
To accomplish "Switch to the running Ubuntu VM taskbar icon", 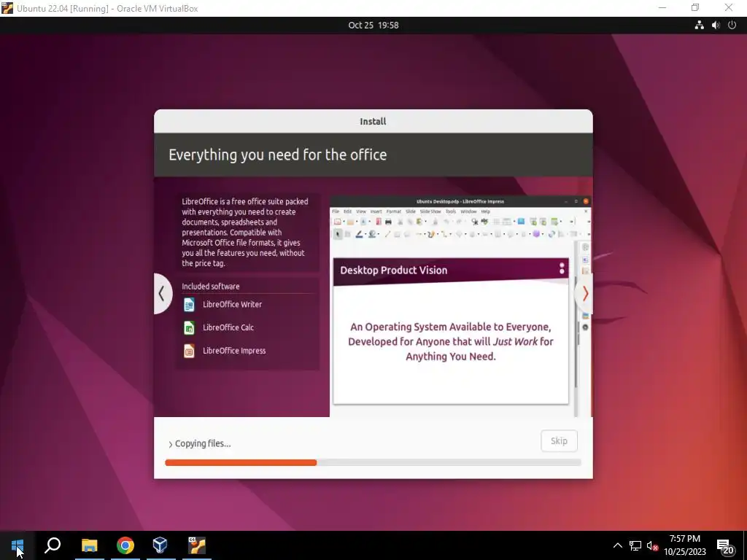I will [196, 545].
